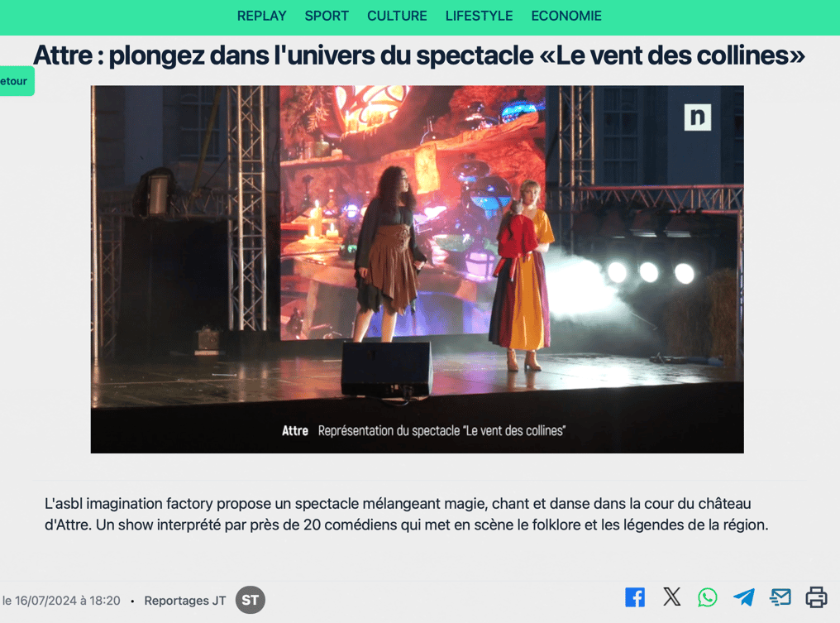The image size is (840, 623).
Task: Go to the CULTURE section
Action: [397, 16]
